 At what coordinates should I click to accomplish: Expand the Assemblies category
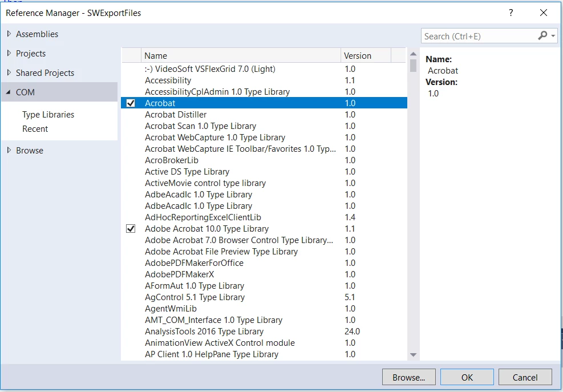9,34
